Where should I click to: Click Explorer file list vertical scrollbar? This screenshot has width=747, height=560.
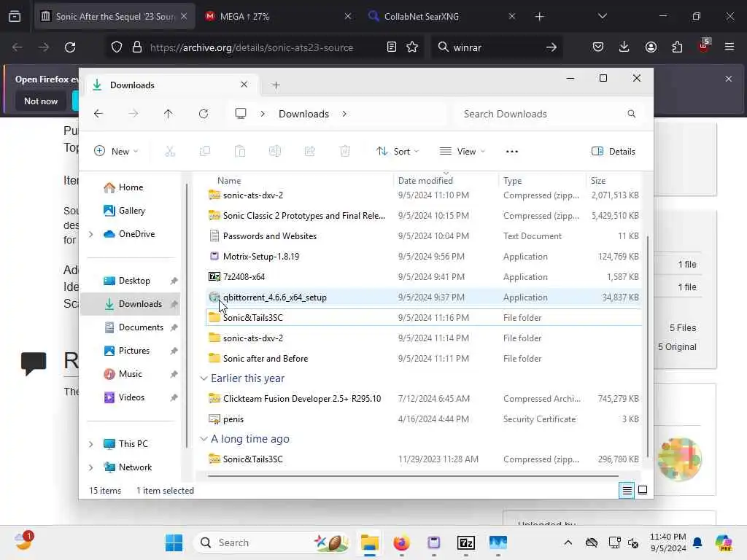tap(648, 346)
